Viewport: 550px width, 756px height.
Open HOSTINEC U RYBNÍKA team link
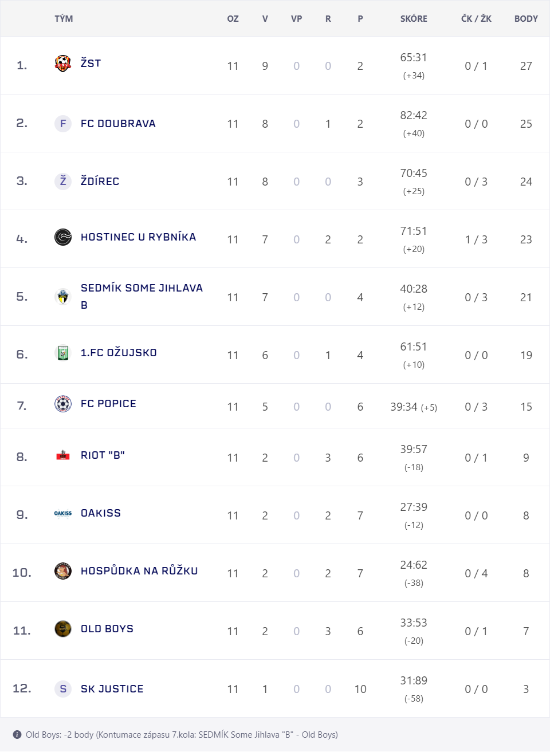(138, 237)
